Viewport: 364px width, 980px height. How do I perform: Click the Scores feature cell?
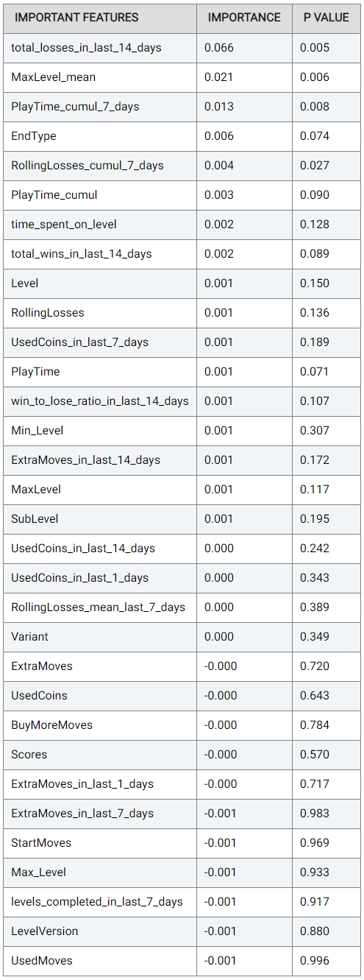(x=99, y=755)
